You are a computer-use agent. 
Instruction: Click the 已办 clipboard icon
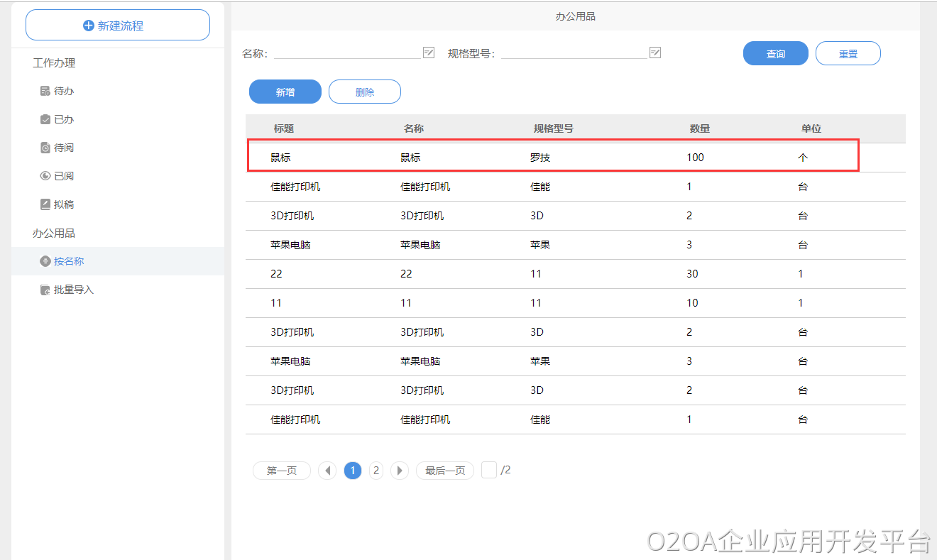45,119
